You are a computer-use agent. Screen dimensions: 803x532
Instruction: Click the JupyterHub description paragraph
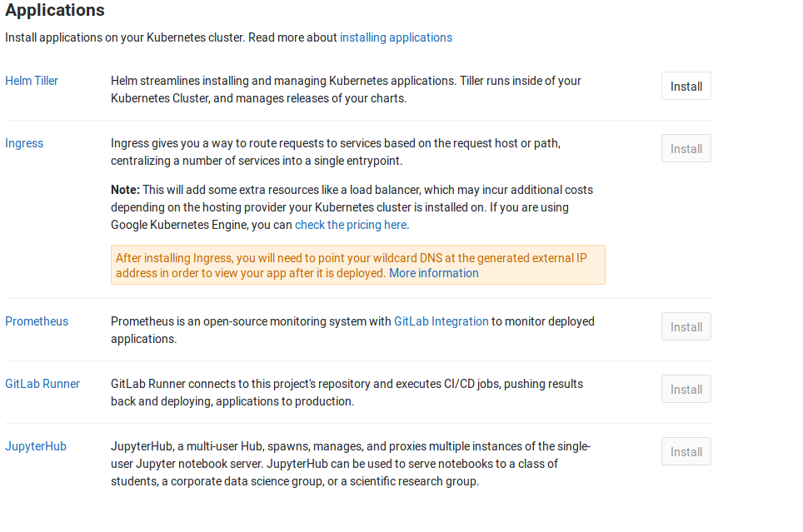click(350, 464)
